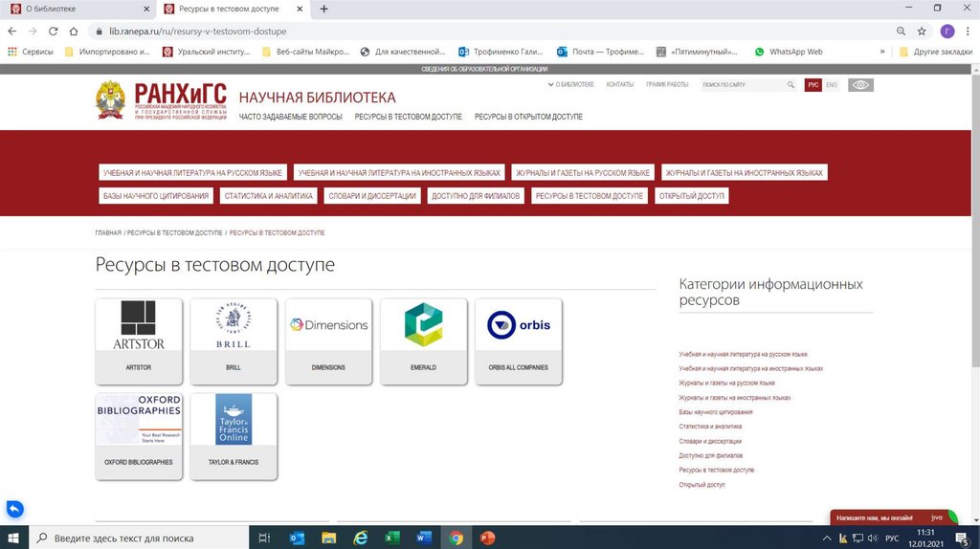Show hidden system tray icons
This screenshot has height=549, width=980.
click(x=826, y=538)
